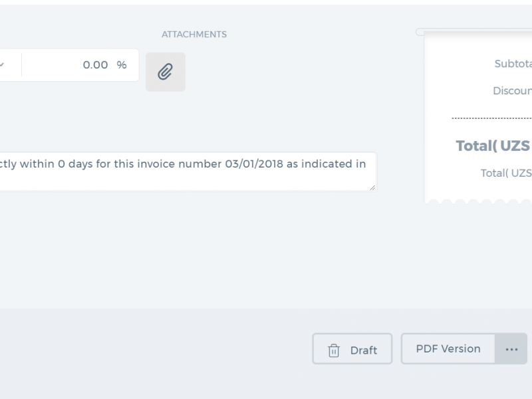Screen dimensions: 532x399
Task: Click the paperclip attachment icon
Action: click(x=165, y=72)
